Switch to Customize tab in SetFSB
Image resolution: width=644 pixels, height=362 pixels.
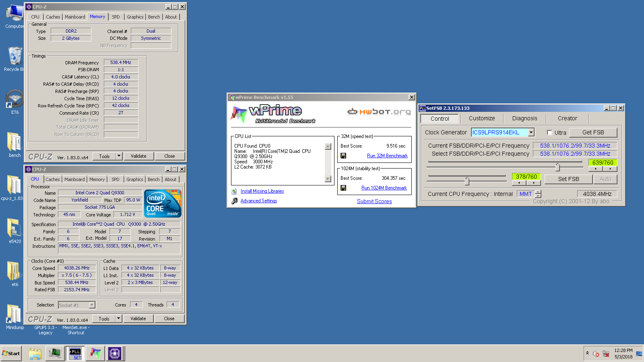point(482,118)
